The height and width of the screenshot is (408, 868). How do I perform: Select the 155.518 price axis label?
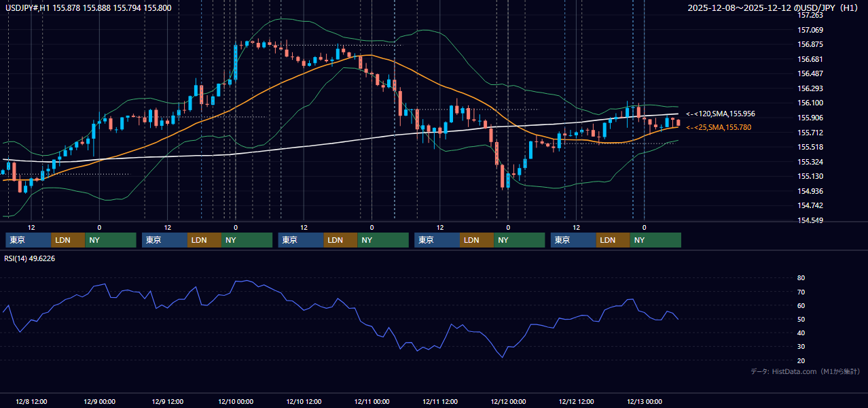810,147
